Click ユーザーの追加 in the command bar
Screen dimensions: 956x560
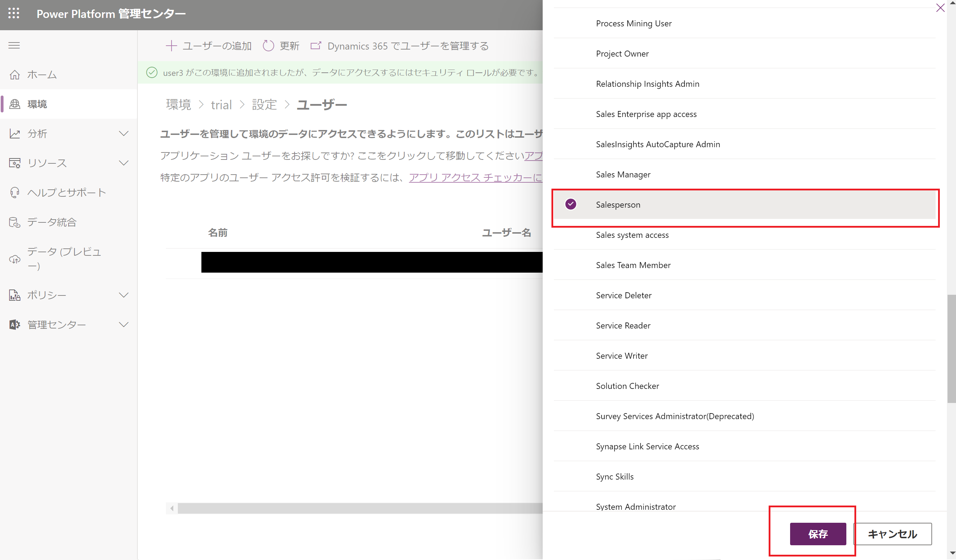coord(209,46)
